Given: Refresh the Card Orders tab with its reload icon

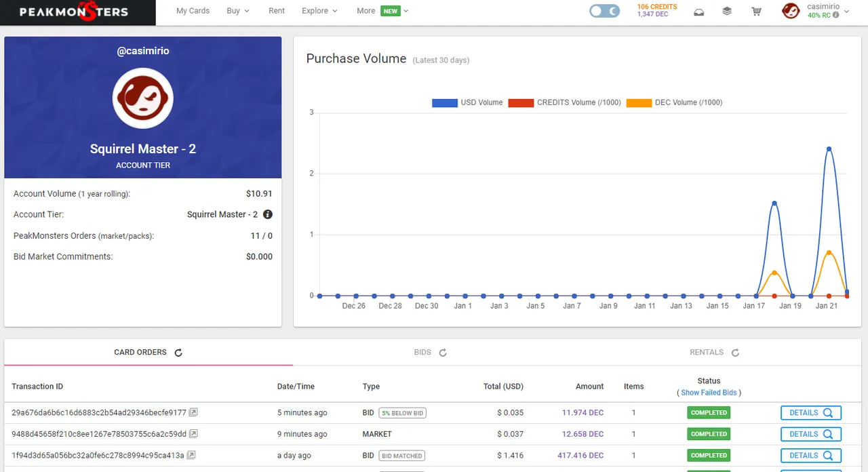Looking at the screenshot, I should pyautogui.click(x=178, y=353).
